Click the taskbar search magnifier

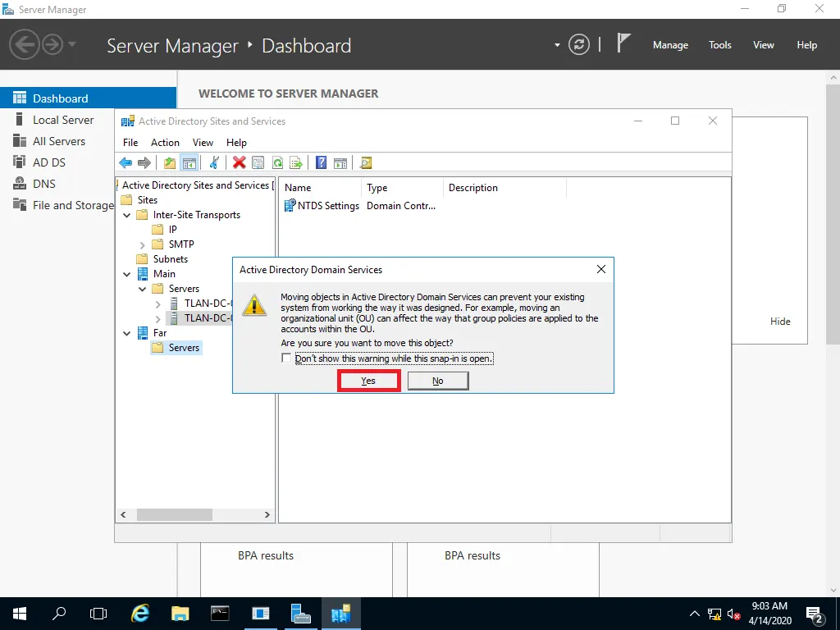coord(59,614)
